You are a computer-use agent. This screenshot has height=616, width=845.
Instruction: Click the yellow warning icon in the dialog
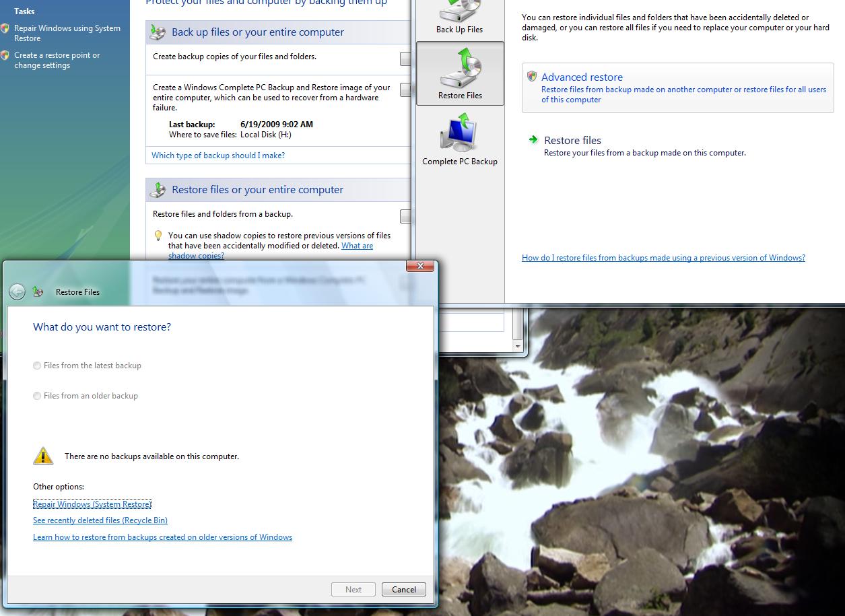[x=43, y=456]
